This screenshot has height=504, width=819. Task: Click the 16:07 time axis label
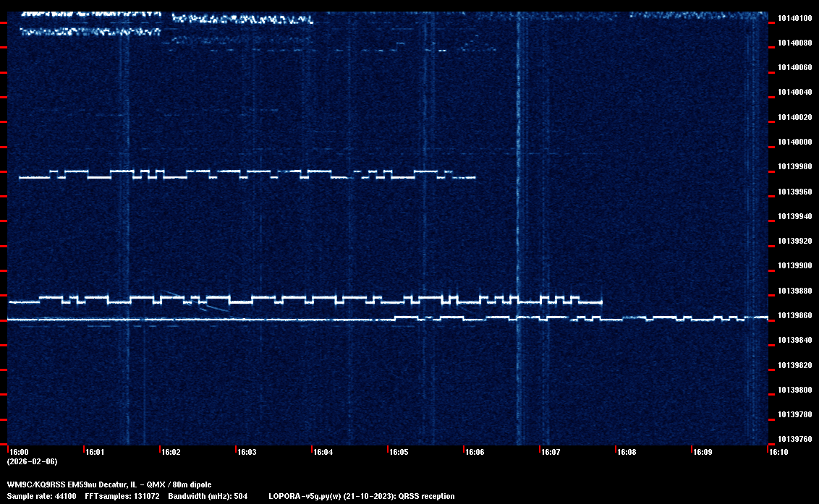550,452
